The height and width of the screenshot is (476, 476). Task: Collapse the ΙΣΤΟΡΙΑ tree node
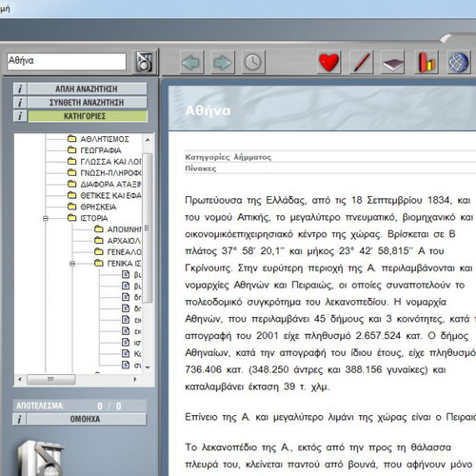[x=46, y=218]
